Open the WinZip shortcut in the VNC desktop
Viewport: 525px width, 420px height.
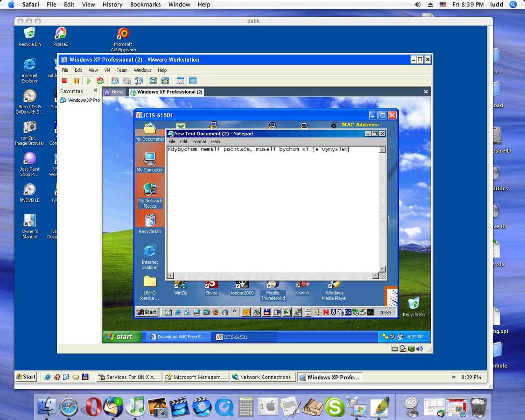[181, 288]
